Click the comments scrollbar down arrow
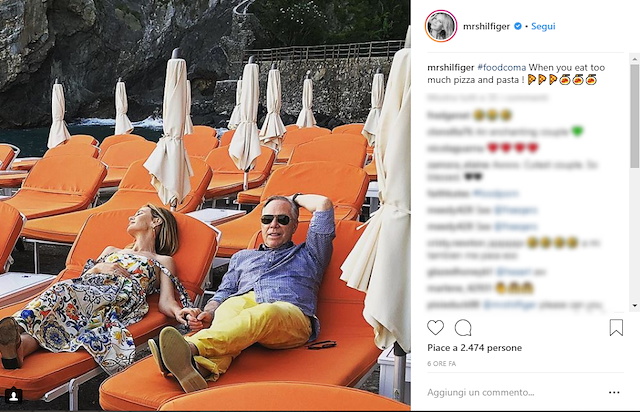 (635, 305)
